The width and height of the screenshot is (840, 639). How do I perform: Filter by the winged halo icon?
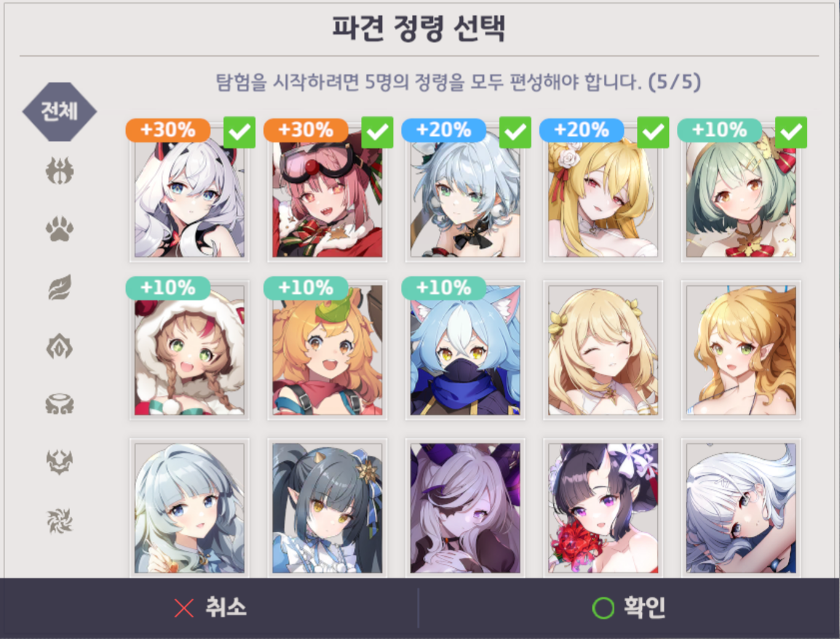[60, 404]
